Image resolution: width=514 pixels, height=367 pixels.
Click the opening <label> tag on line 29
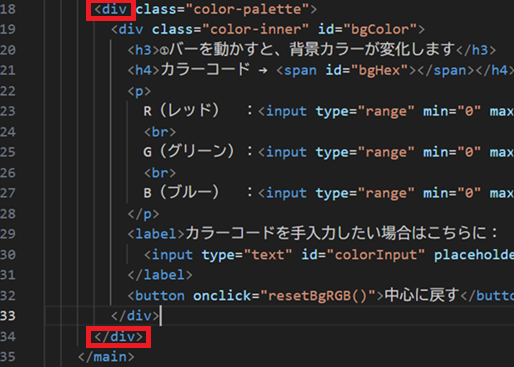[x=156, y=234]
